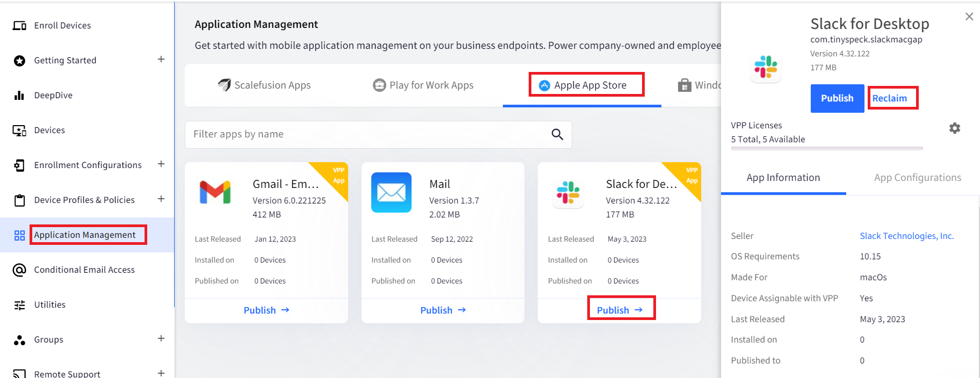Click the Windows store bag icon

pos(684,85)
